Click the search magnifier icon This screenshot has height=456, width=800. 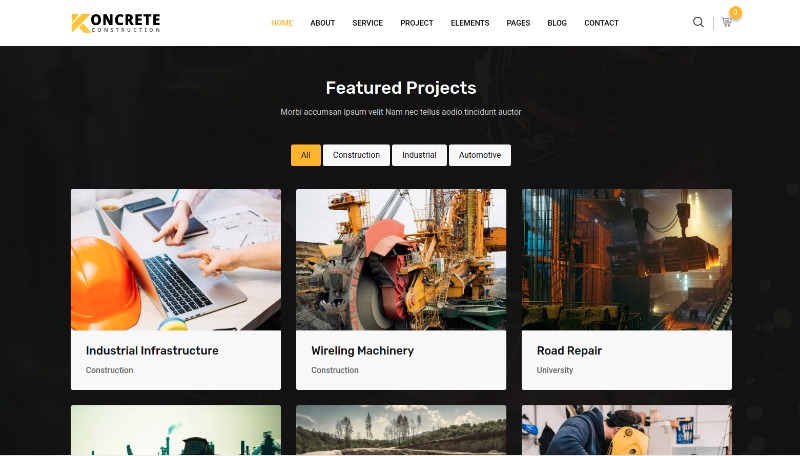coord(698,22)
